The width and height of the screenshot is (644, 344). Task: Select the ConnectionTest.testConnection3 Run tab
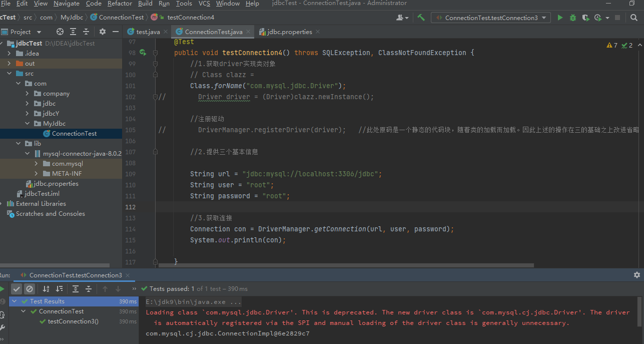coord(75,275)
